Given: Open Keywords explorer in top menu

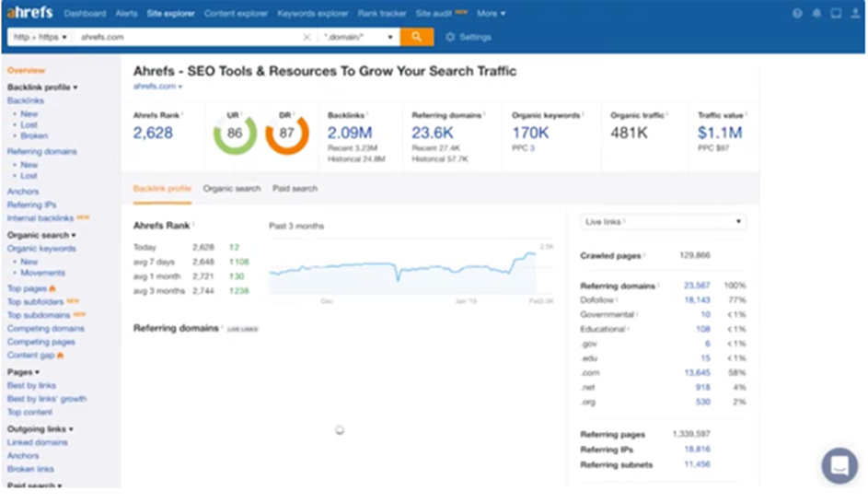Looking at the screenshot, I should pyautogui.click(x=313, y=13).
